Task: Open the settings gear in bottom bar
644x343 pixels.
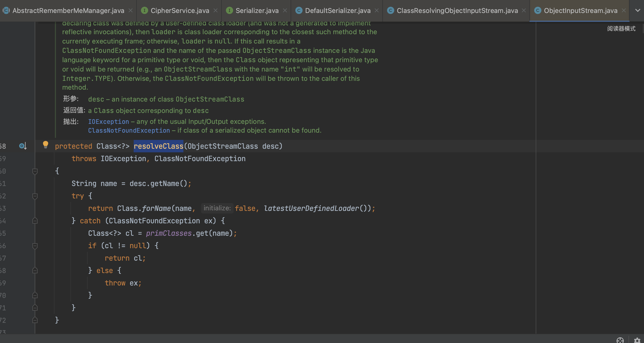Action: pyautogui.click(x=637, y=340)
